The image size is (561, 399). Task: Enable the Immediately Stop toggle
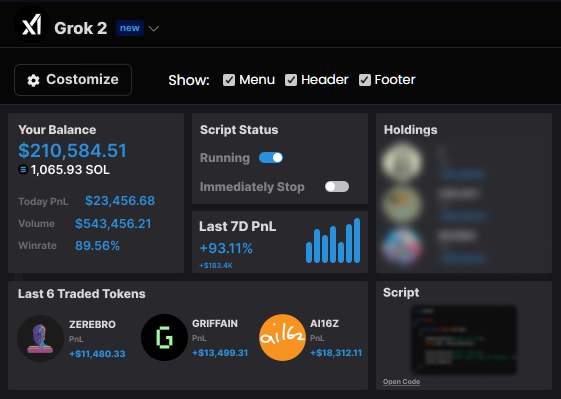(x=337, y=186)
